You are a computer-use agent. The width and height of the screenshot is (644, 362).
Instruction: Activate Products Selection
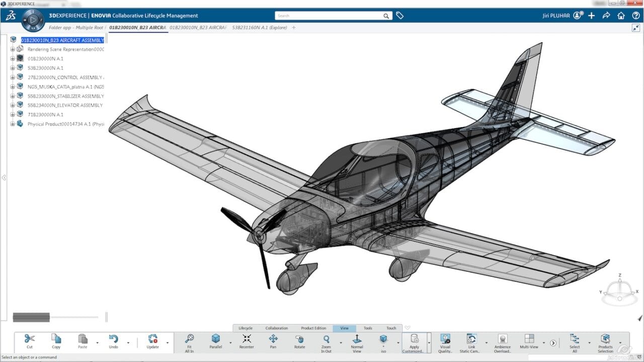coord(606,342)
